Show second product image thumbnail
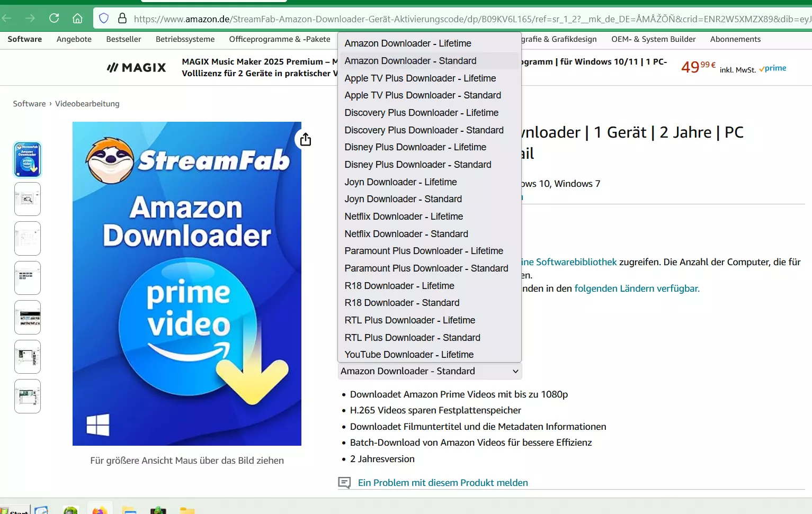812x514 pixels. click(28, 199)
